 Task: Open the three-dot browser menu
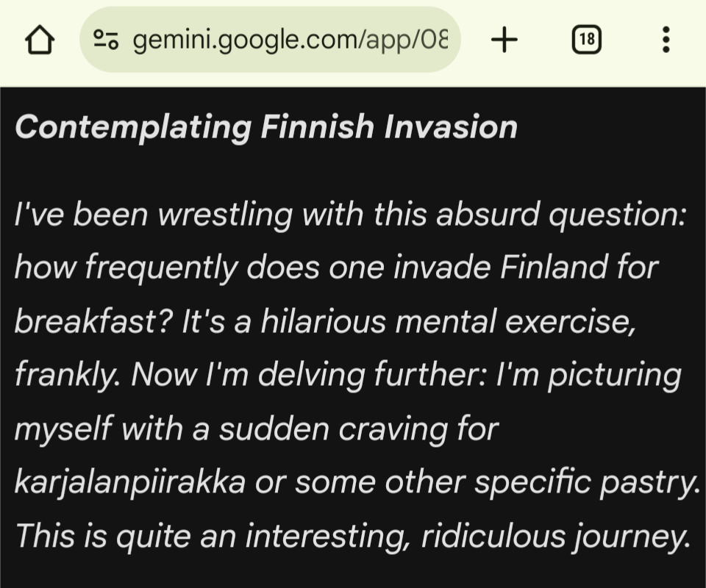(x=666, y=40)
